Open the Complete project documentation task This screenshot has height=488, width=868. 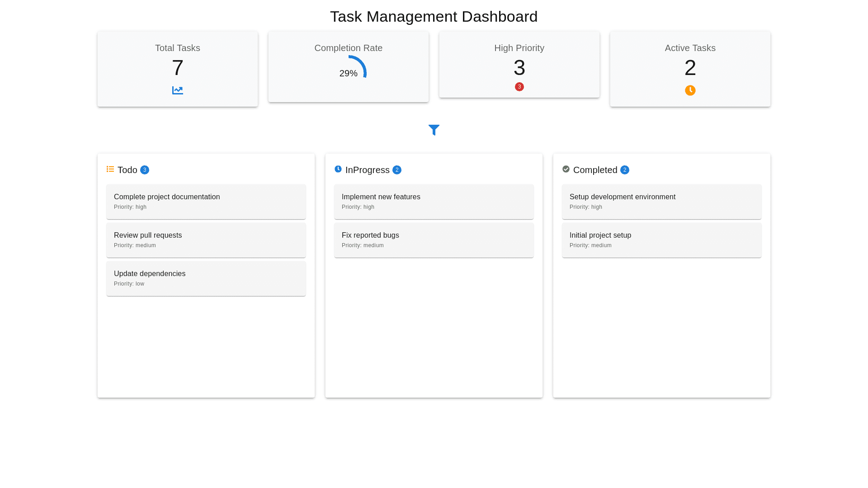coord(206,202)
